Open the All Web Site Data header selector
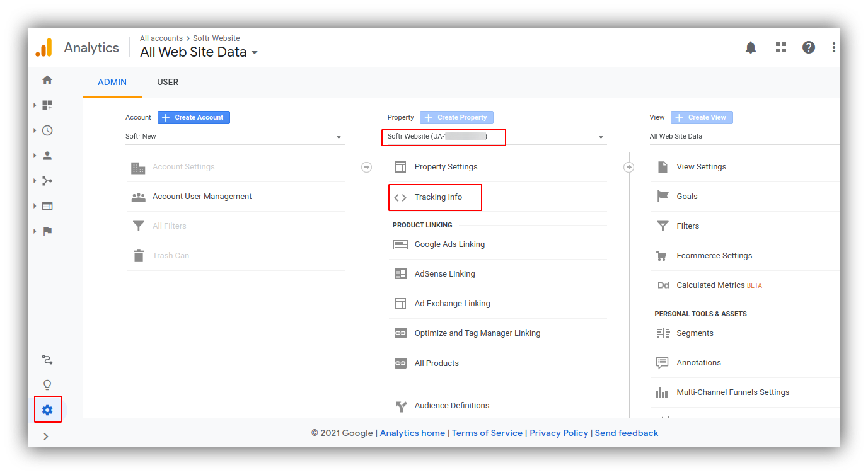 pos(199,52)
